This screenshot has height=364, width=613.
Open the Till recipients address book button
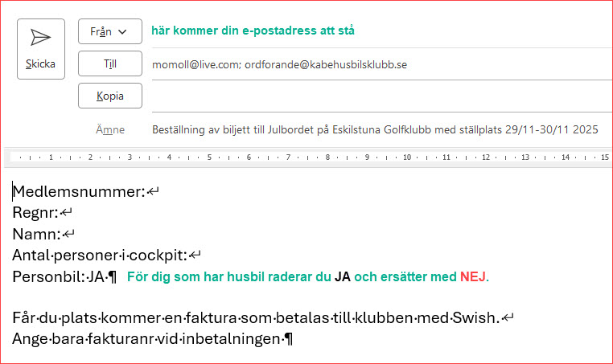click(110, 63)
